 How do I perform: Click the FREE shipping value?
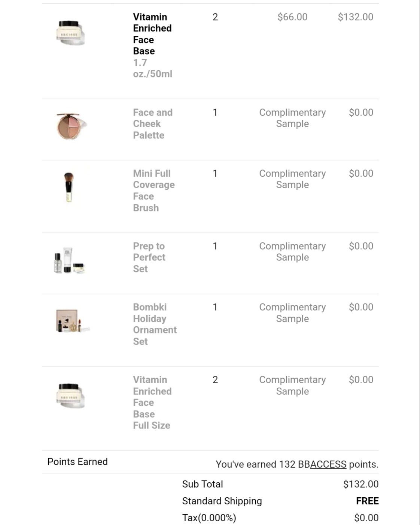point(367,501)
